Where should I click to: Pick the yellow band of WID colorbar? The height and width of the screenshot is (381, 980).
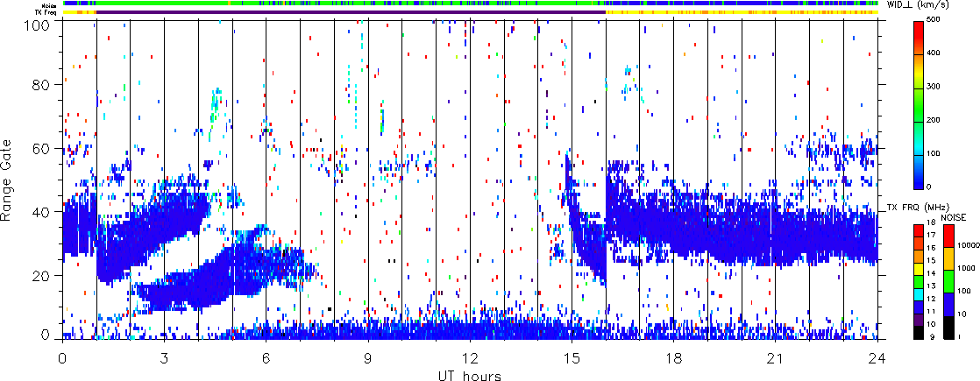[918, 72]
